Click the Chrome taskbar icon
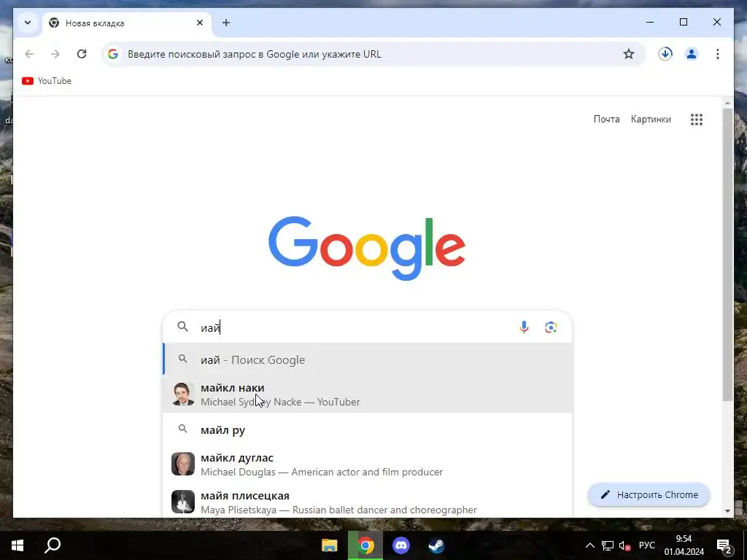The height and width of the screenshot is (560, 747). (x=365, y=545)
